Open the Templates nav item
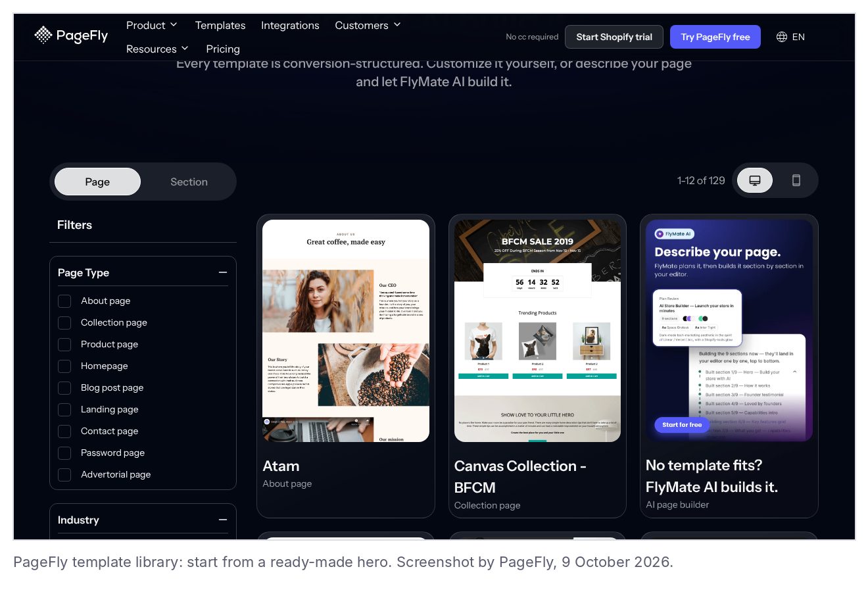 (x=220, y=25)
